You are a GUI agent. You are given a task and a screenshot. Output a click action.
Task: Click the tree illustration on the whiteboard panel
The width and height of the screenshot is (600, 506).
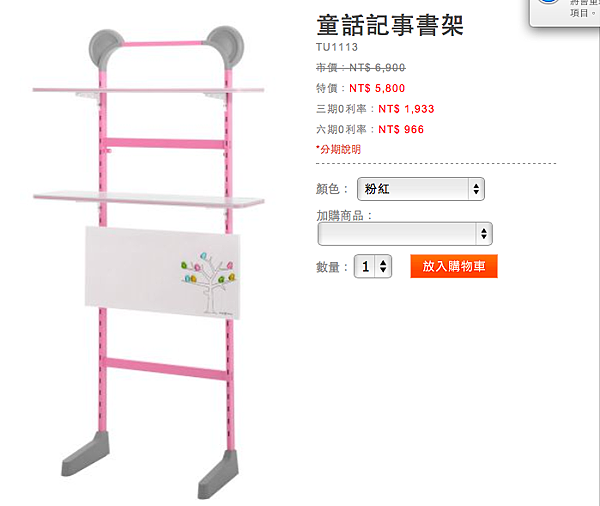209,282
